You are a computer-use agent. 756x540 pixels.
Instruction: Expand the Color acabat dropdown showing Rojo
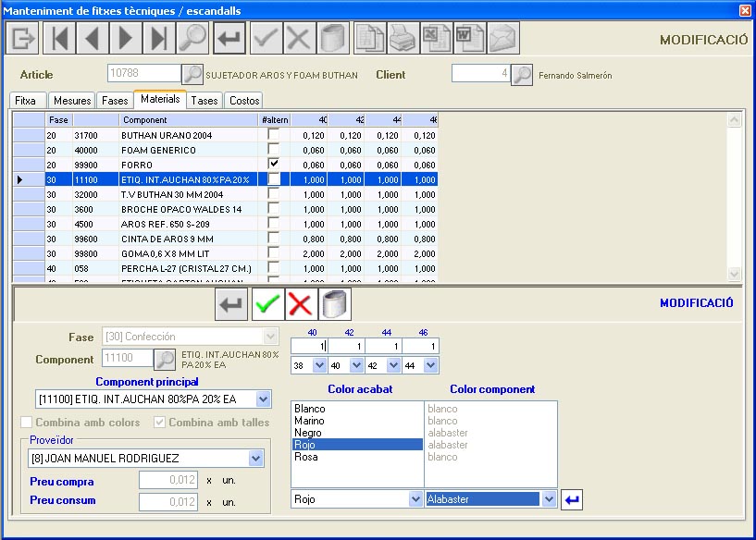coord(415,499)
